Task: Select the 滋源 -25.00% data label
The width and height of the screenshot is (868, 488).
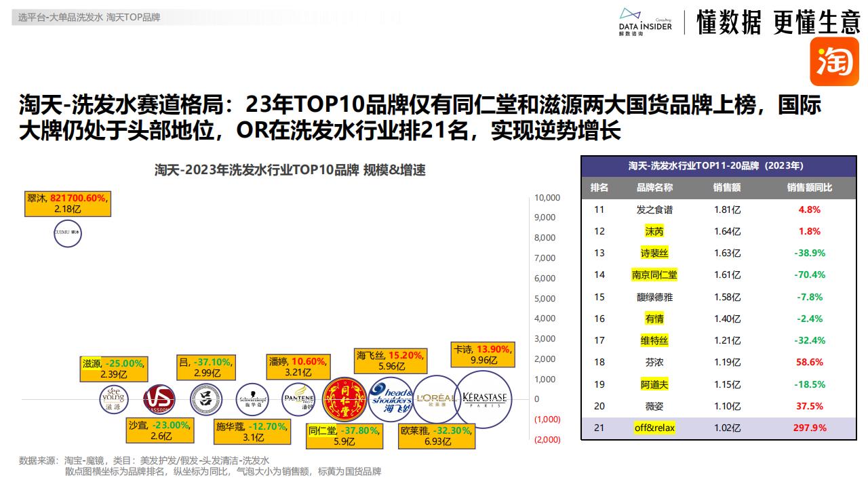Action: pos(113,368)
